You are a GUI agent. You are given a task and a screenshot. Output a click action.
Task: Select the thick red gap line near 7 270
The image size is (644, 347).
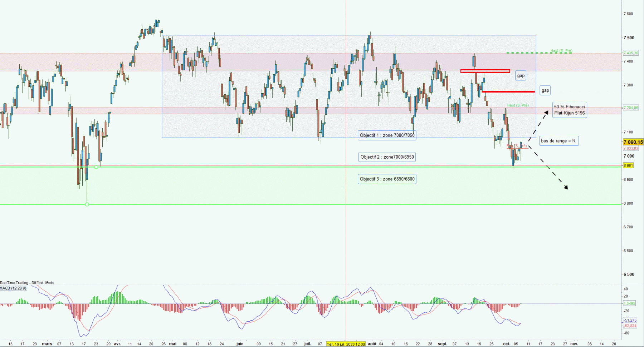tap(508, 92)
